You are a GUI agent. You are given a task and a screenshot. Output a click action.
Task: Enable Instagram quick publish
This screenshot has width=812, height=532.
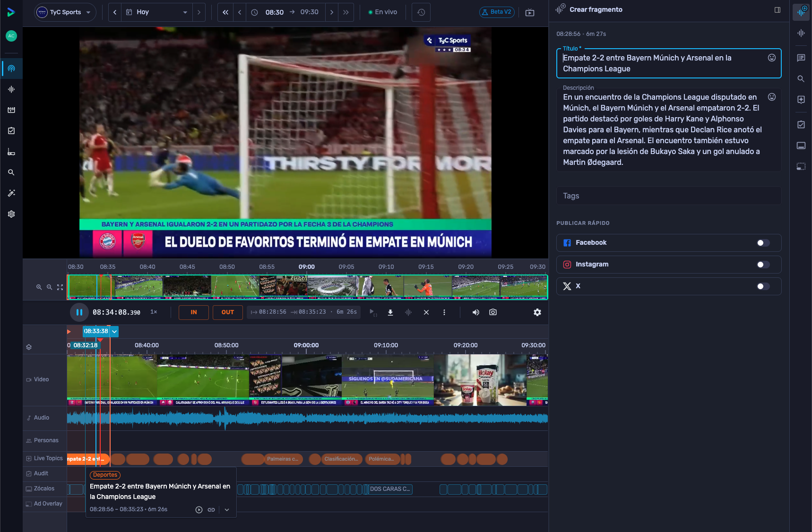tap(763, 265)
